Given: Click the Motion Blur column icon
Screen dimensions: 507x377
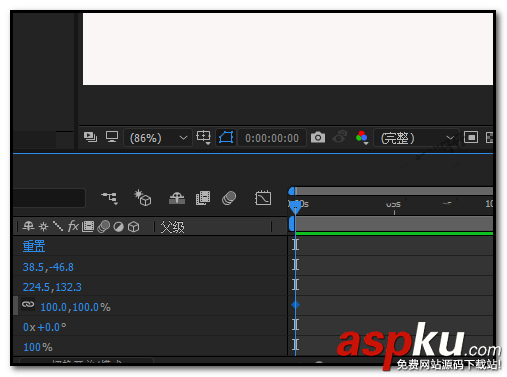Looking at the screenshot, I should pos(104,227).
